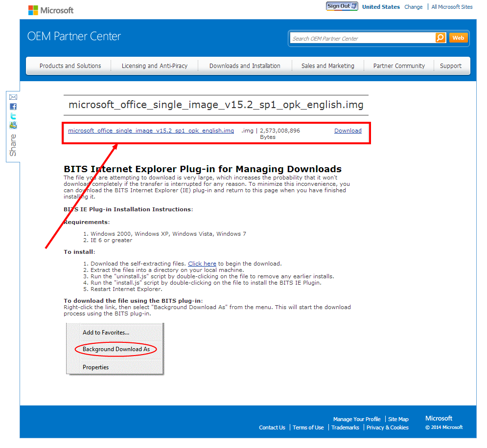Click the OEM Partner Center site title
The height and width of the screenshot is (448, 487).
pyautogui.click(x=74, y=36)
